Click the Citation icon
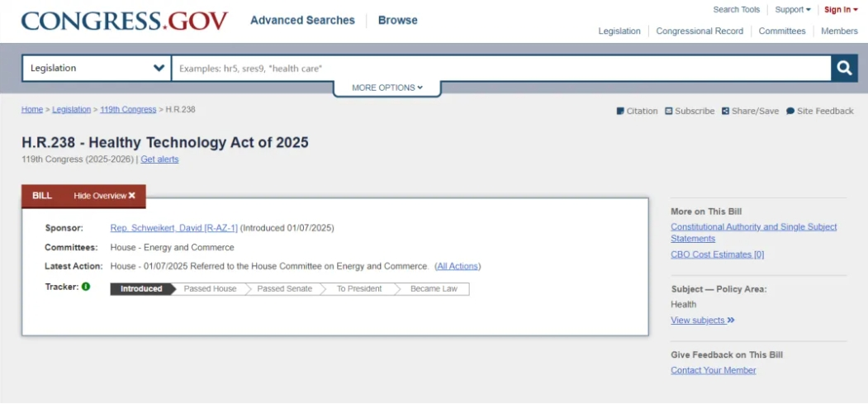This screenshot has width=868, height=404. point(620,111)
